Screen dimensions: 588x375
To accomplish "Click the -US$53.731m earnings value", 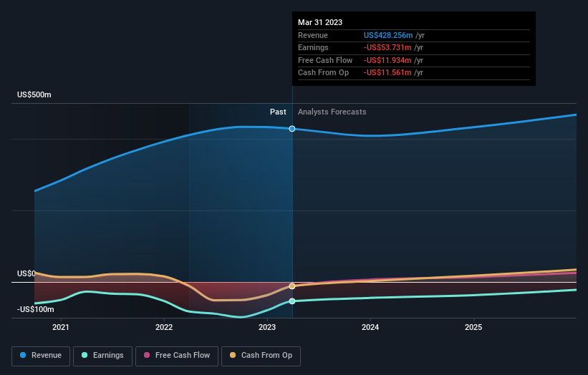I will tap(387, 47).
